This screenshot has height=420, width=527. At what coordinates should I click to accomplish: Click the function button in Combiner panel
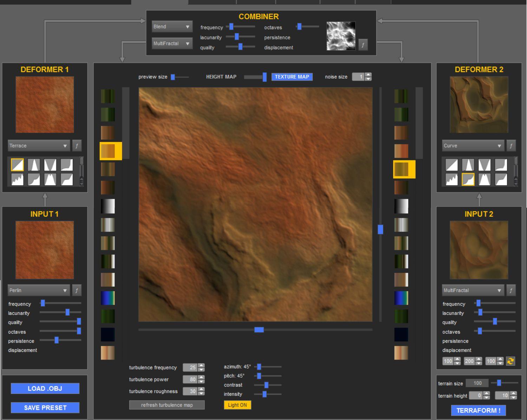[363, 45]
